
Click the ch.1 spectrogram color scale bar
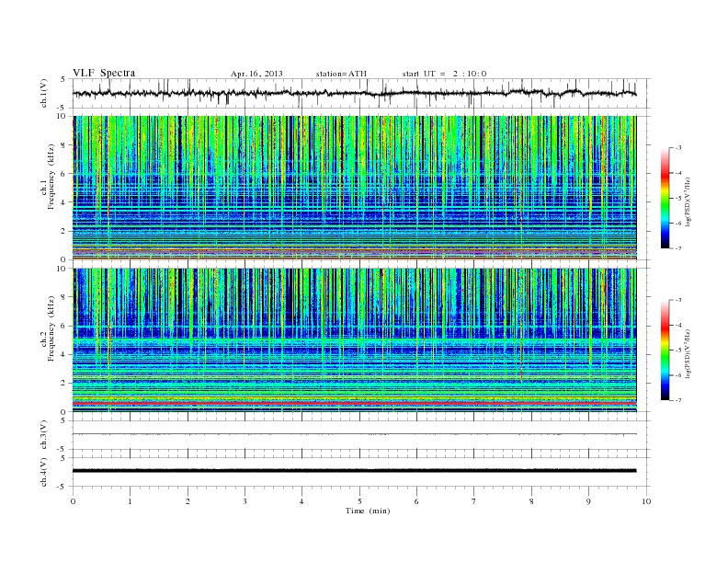665,198
